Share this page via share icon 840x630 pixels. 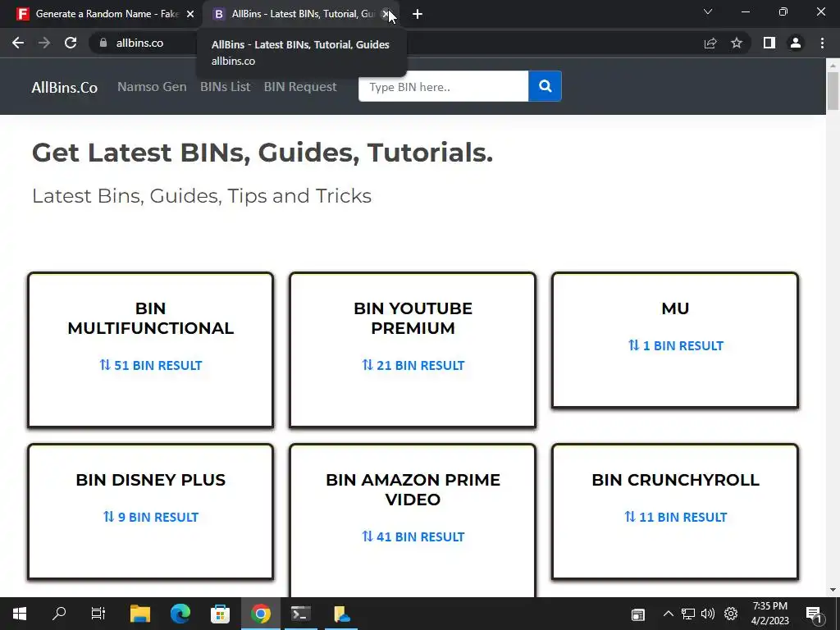(x=710, y=43)
